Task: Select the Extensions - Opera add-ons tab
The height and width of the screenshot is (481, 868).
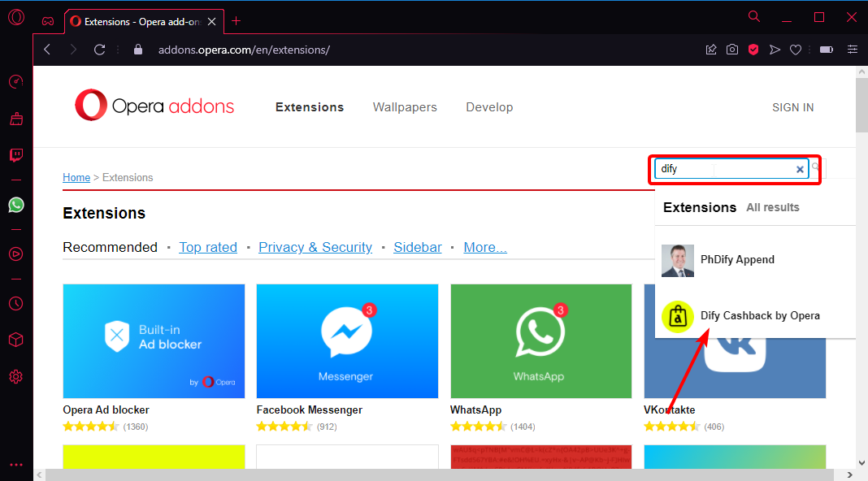Action: click(144, 22)
